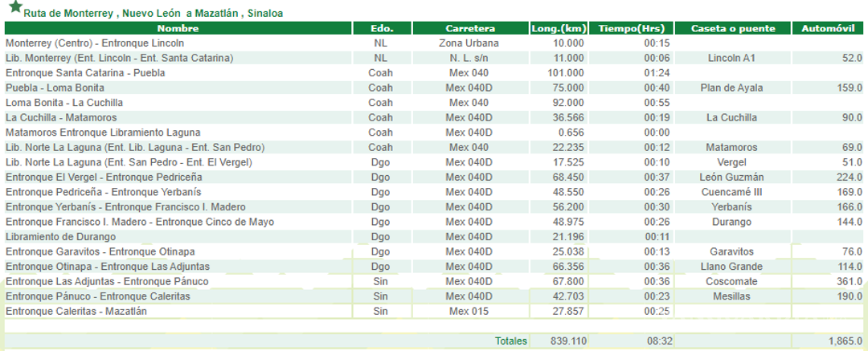Screen dimensions: 868x351
Task: Click the green star icon beside route title
Action: tap(14, 8)
